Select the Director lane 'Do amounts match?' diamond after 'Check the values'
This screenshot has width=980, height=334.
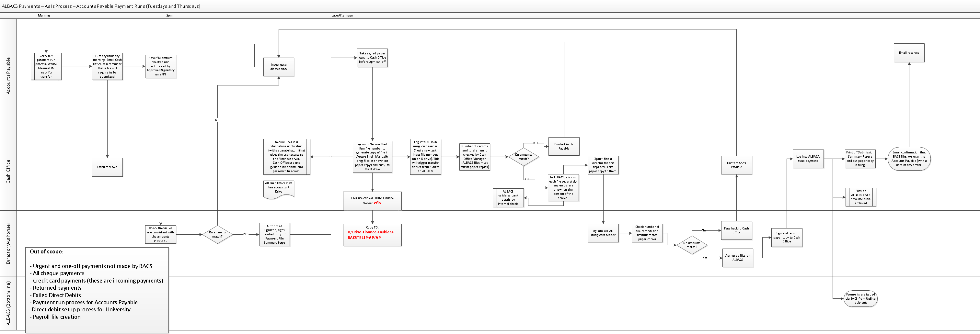click(x=217, y=234)
